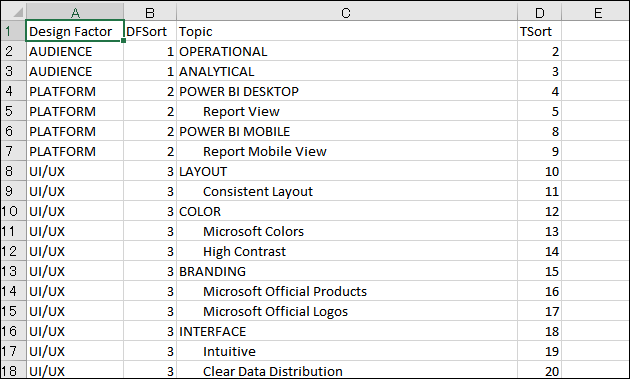Select column A header
The height and width of the screenshot is (379, 630).
click(x=75, y=12)
